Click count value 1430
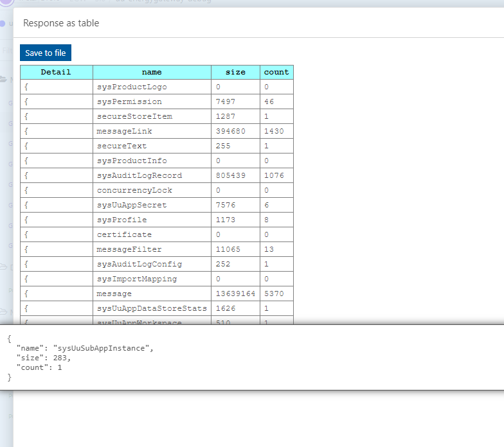The image size is (504, 447). tap(274, 131)
